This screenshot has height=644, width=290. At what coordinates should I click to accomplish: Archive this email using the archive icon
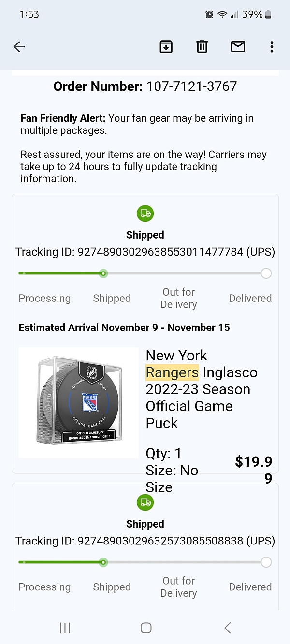166,46
